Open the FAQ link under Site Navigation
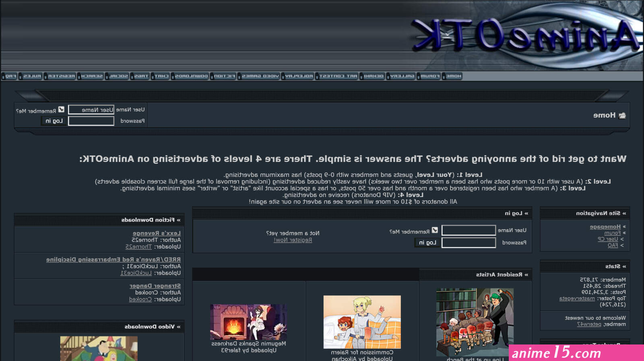644x361 pixels. tap(613, 245)
